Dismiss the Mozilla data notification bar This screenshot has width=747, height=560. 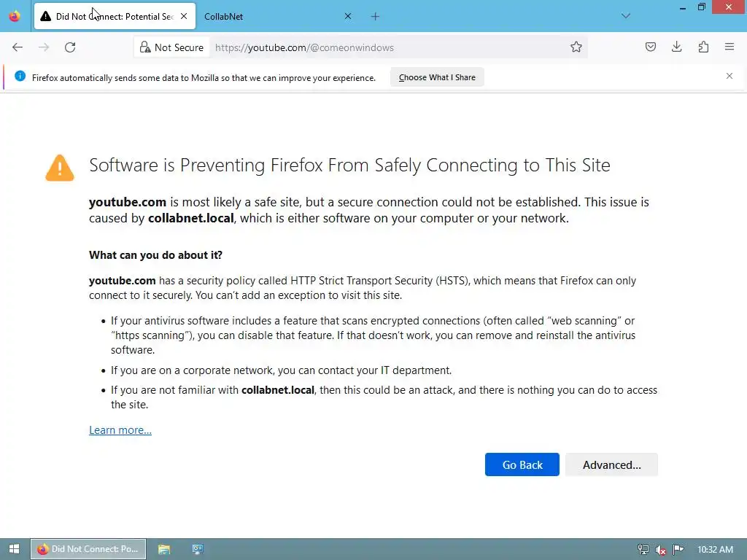[729, 76]
